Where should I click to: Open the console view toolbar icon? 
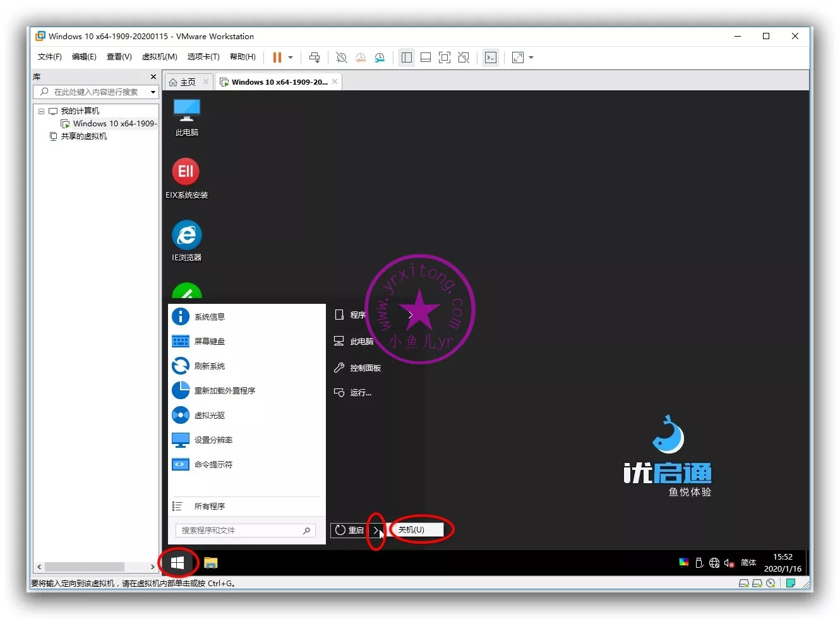coord(491,57)
